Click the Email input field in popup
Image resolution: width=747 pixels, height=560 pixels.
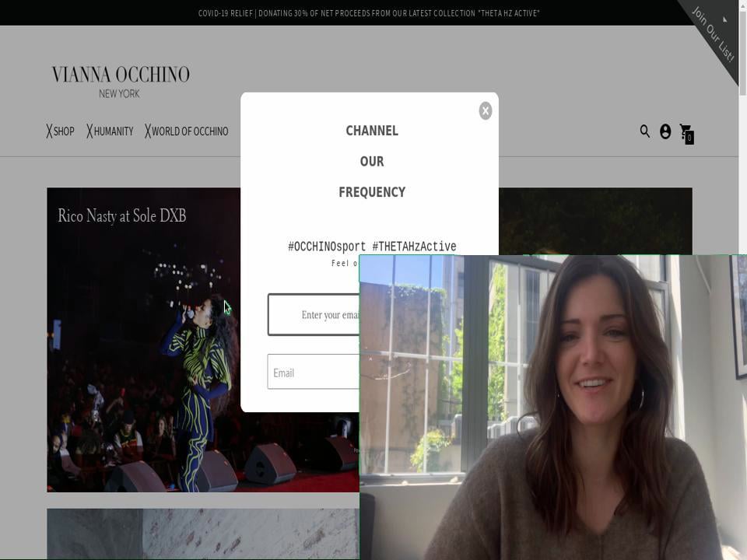[314, 372]
